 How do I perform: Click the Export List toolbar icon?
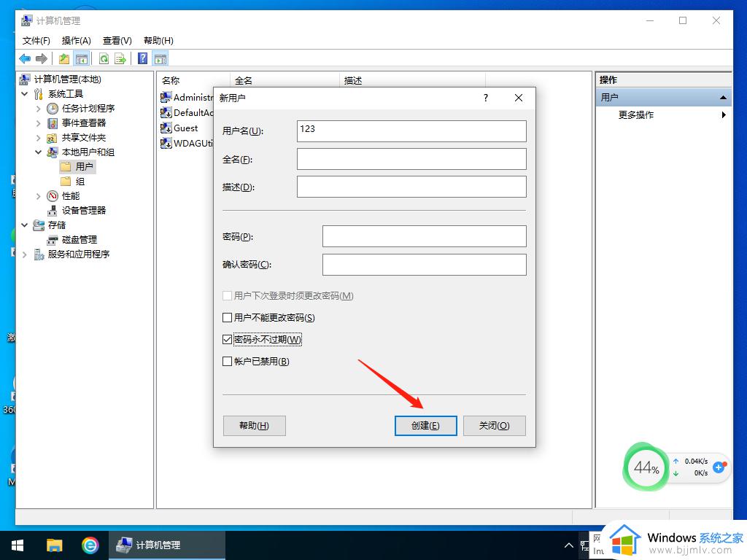click(x=120, y=58)
